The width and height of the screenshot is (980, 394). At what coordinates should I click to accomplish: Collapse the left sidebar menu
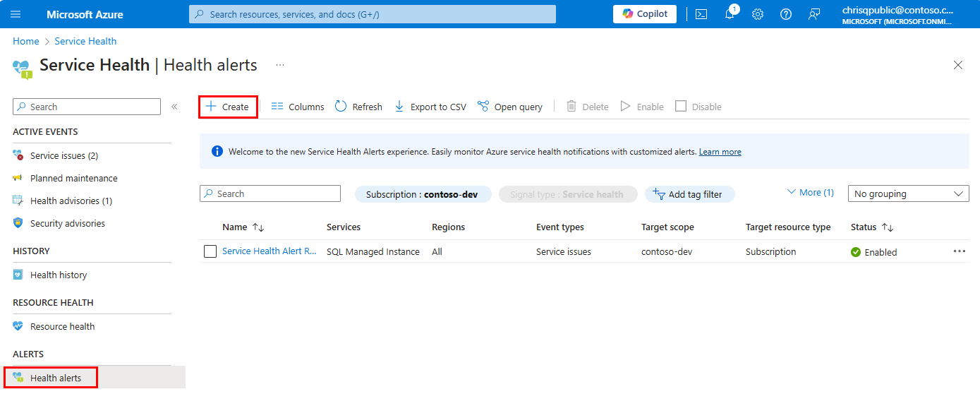click(174, 107)
